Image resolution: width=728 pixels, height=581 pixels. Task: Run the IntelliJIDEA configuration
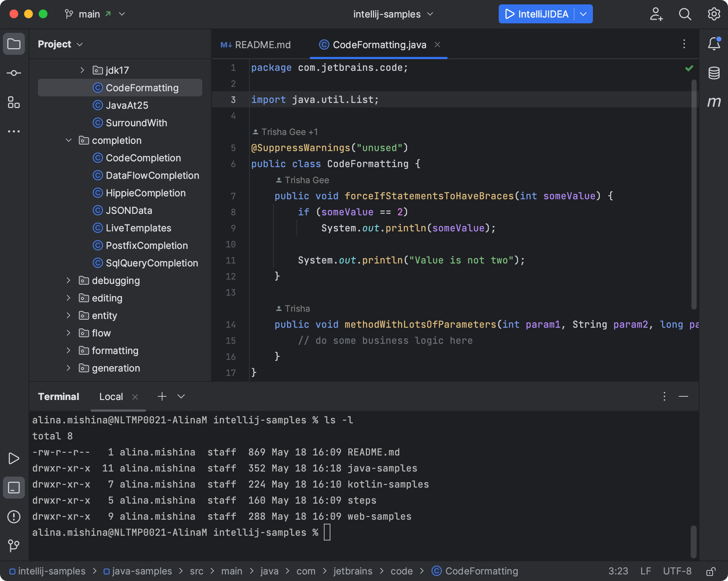(x=510, y=14)
